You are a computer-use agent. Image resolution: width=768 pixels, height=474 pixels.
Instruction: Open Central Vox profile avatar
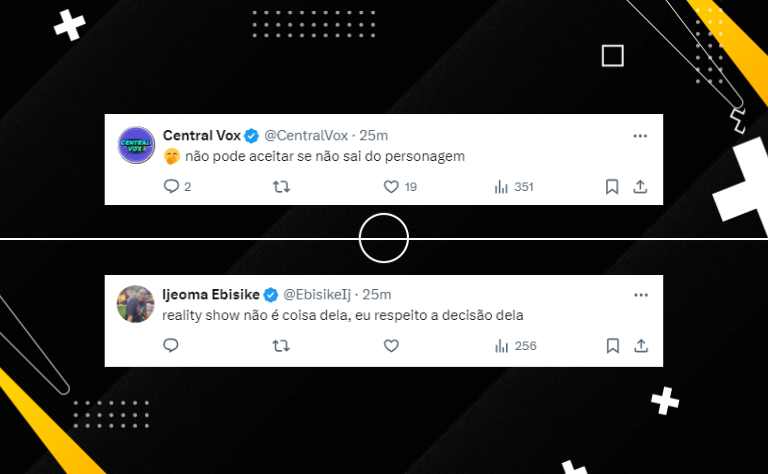[x=136, y=145]
